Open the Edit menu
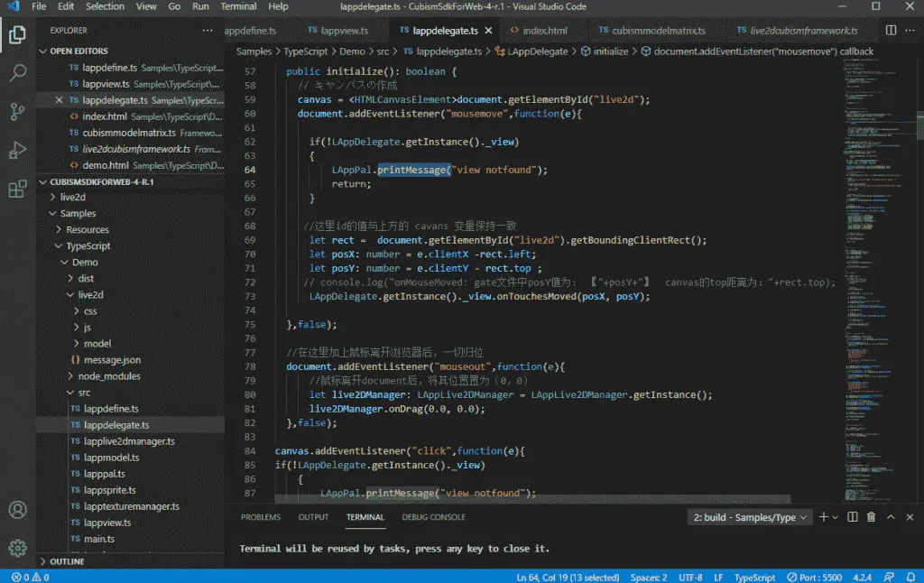 [x=66, y=6]
